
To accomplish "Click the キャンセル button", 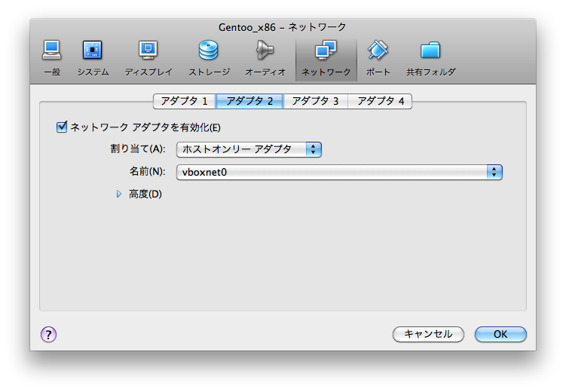I will [x=428, y=334].
